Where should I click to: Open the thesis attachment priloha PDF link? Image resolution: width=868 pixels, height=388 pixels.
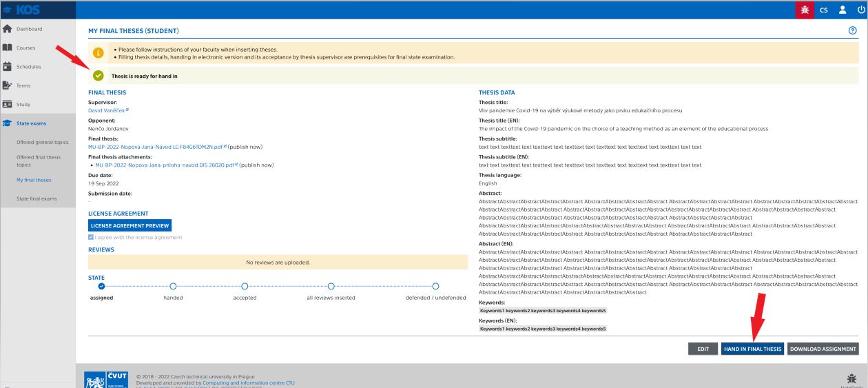(x=166, y=165)
